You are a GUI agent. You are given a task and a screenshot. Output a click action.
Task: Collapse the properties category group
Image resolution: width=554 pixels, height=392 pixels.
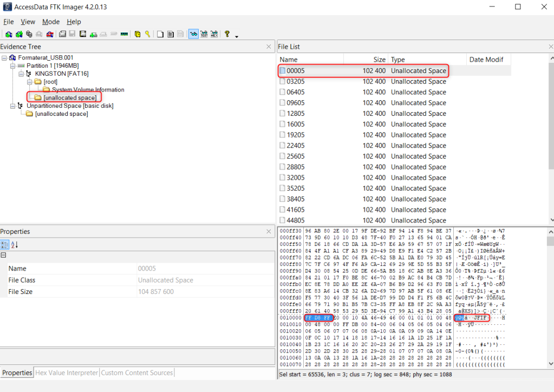4,256
